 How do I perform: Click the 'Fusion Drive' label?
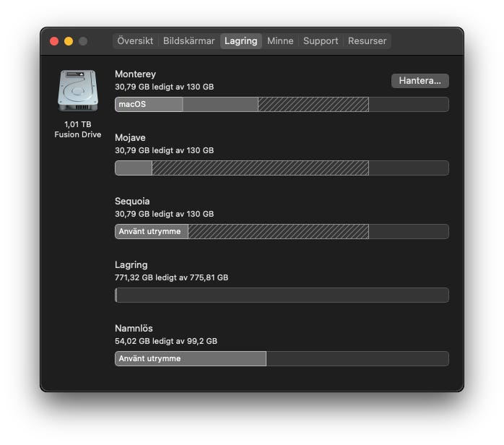click(x=78, y=134)
